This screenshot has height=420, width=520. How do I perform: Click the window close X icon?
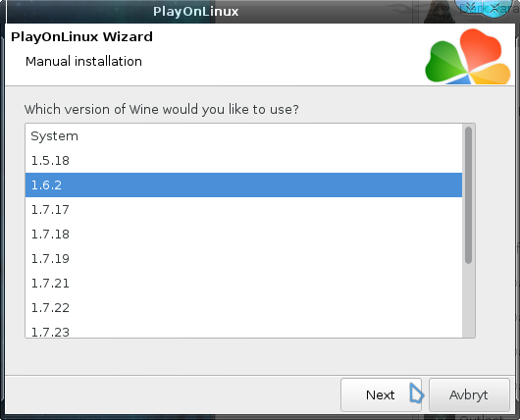495,8
